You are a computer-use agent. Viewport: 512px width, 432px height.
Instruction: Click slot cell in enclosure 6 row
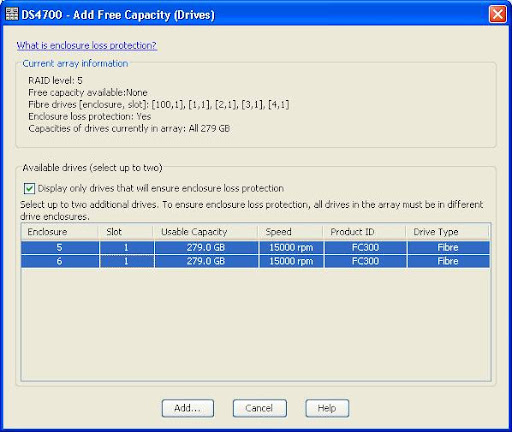click(127, 261)
